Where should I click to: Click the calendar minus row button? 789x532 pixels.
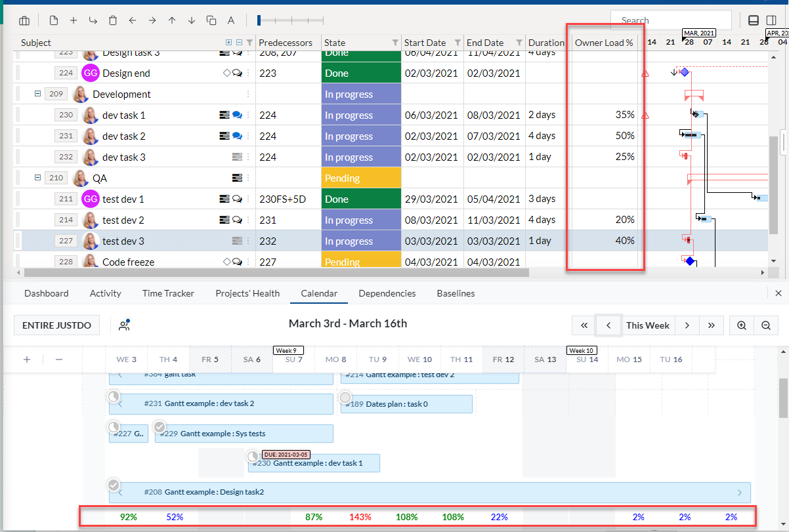click(58, 359)
